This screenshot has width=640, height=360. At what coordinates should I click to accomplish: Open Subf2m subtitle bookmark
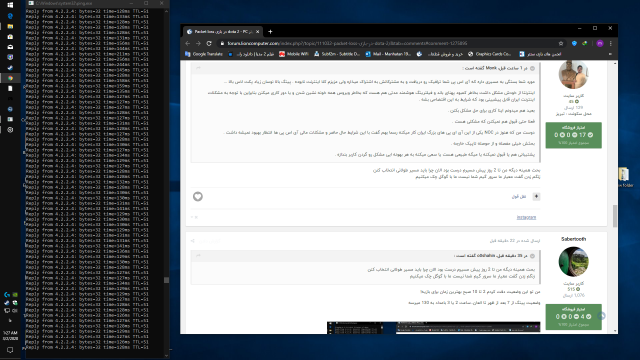[x=337, y=54]
